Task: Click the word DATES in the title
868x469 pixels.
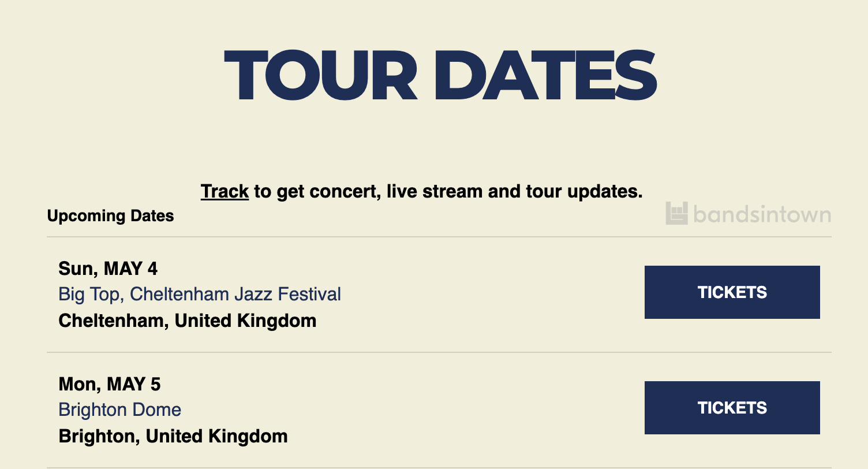Action: (546, 76)
